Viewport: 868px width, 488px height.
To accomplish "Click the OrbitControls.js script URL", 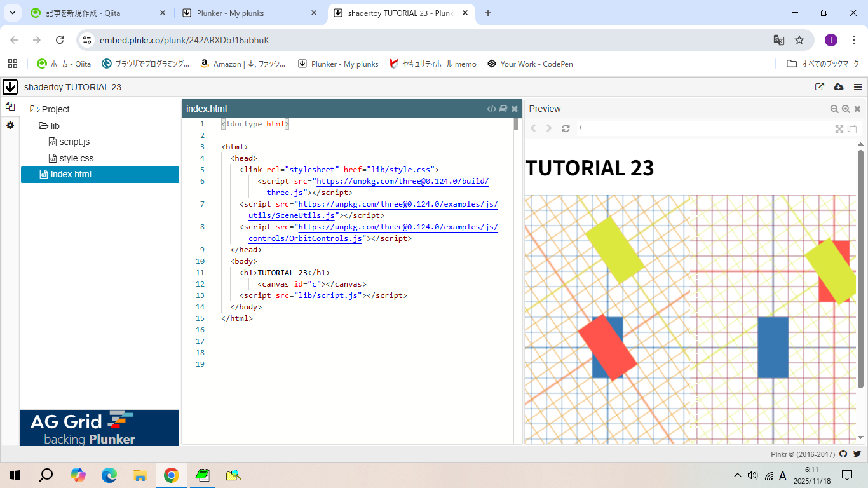I will click(x=373, y=233).
